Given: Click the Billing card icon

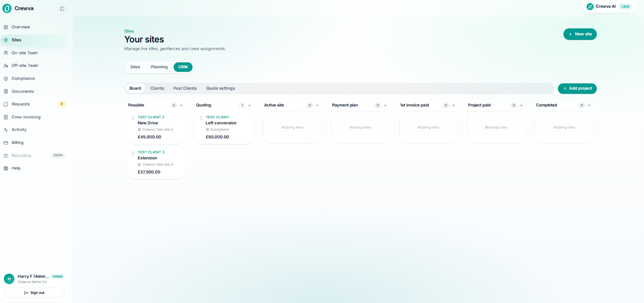Looking at the screenshot, I should (x=6, y=143).
